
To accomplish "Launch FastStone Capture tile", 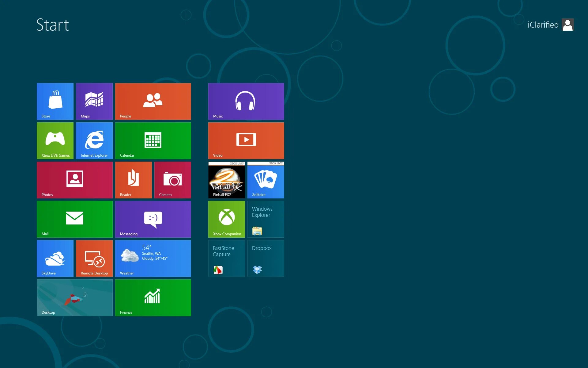I will (227, 258).
